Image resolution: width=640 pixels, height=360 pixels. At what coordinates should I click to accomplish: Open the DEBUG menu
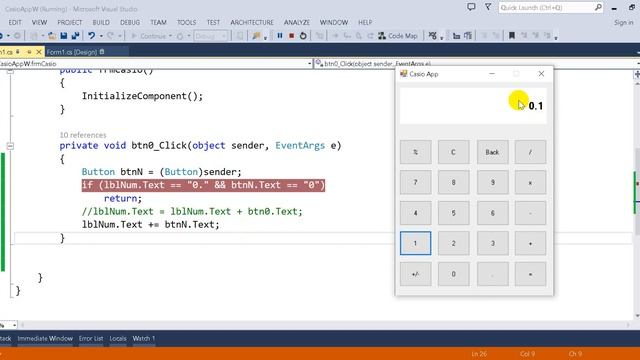(x=130, y=22)
